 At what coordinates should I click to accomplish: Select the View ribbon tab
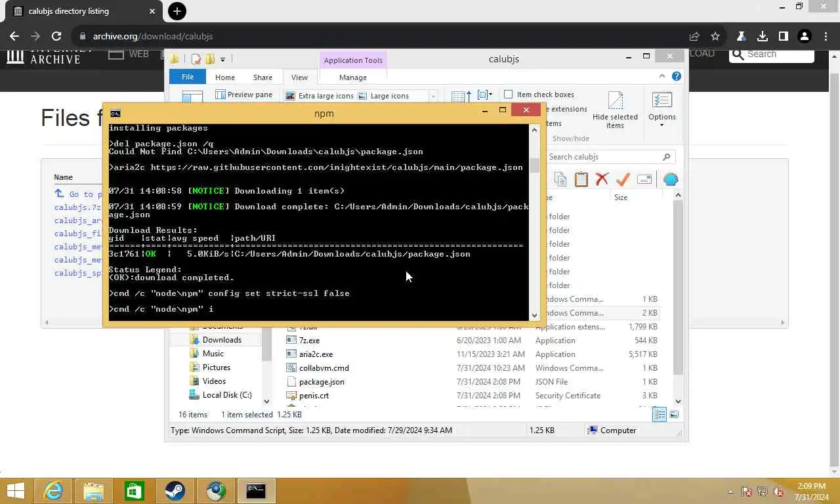coord(299,77)
